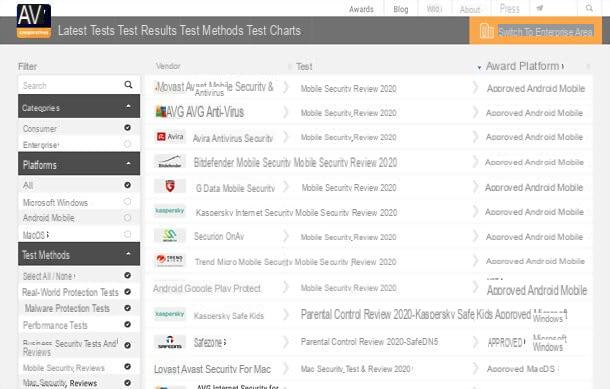Open Mac Security Test & Review 2020
Screen dimensions: 610x389
click(x=356, y=368)
